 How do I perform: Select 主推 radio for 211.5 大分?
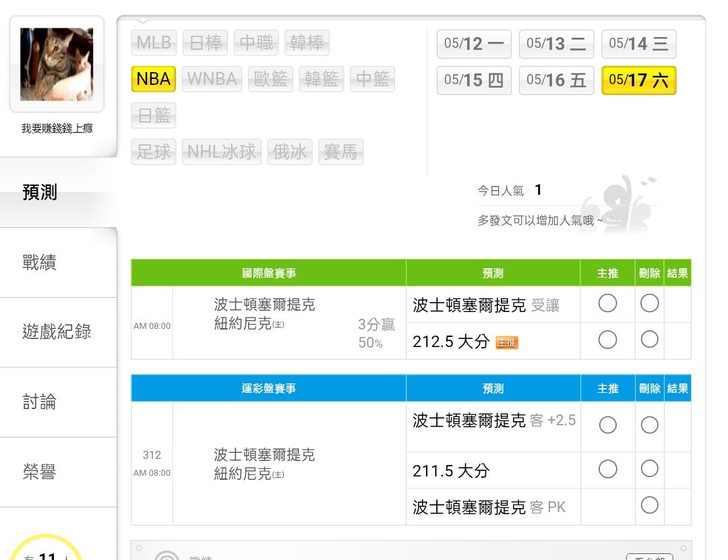[x=607, y=468]
